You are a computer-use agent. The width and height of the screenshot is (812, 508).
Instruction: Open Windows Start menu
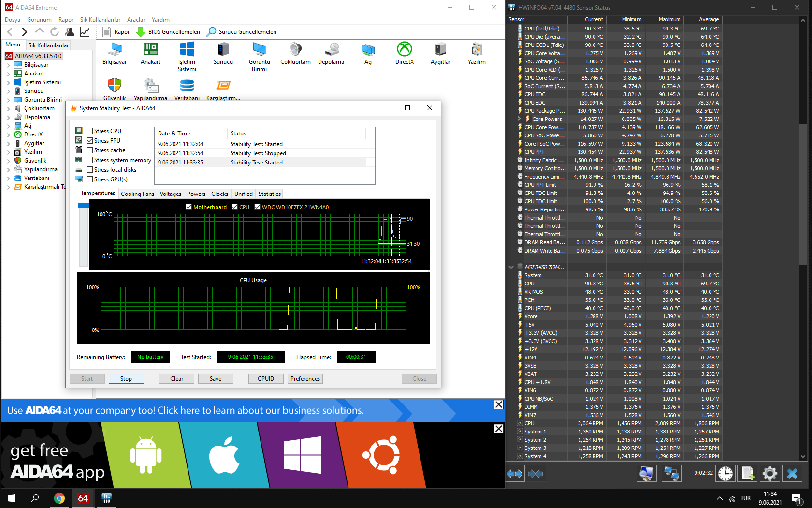coord(12,498)
